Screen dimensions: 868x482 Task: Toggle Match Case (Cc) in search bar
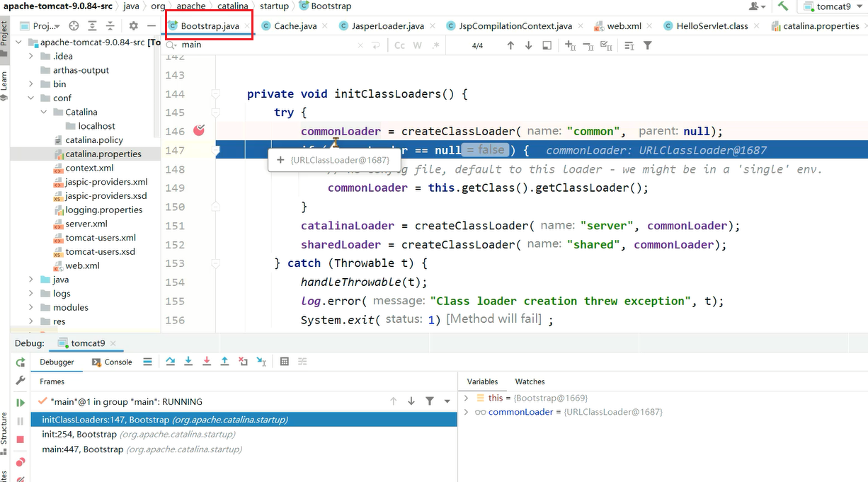tap(399, 45)
